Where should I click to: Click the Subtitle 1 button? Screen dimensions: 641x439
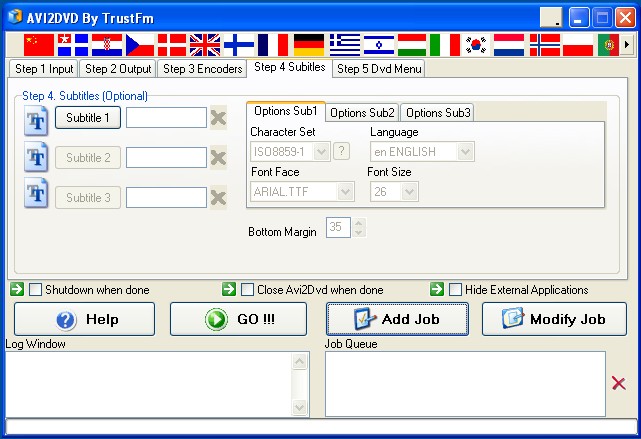click(x=88, y=118)
